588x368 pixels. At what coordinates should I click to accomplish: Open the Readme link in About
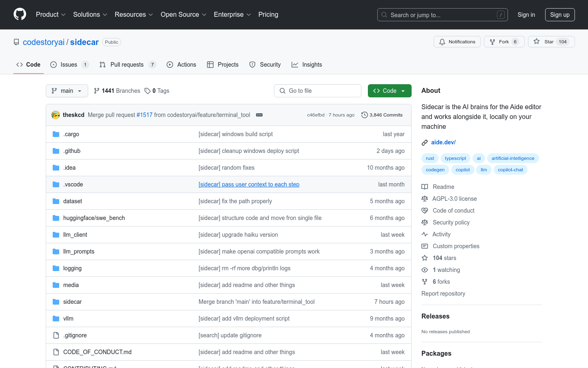click(438, 187)
